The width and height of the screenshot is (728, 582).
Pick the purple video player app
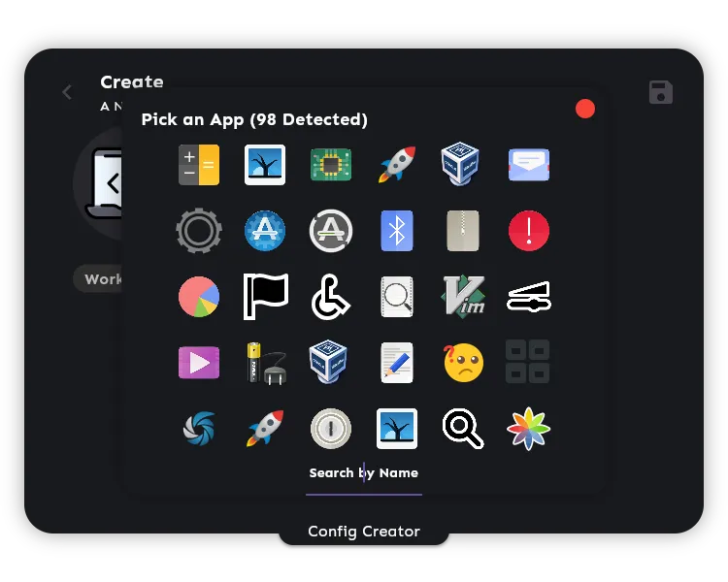tap(199, 363)
